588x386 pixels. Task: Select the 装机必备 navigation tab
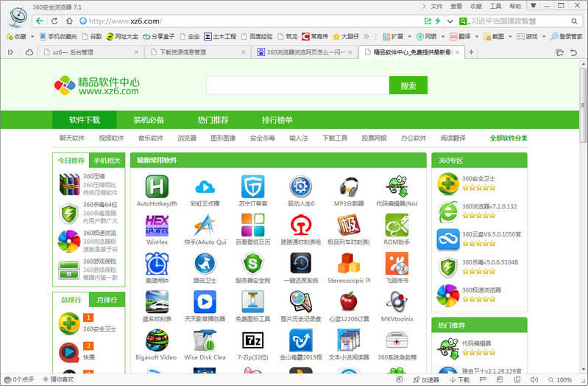point(149,120)
